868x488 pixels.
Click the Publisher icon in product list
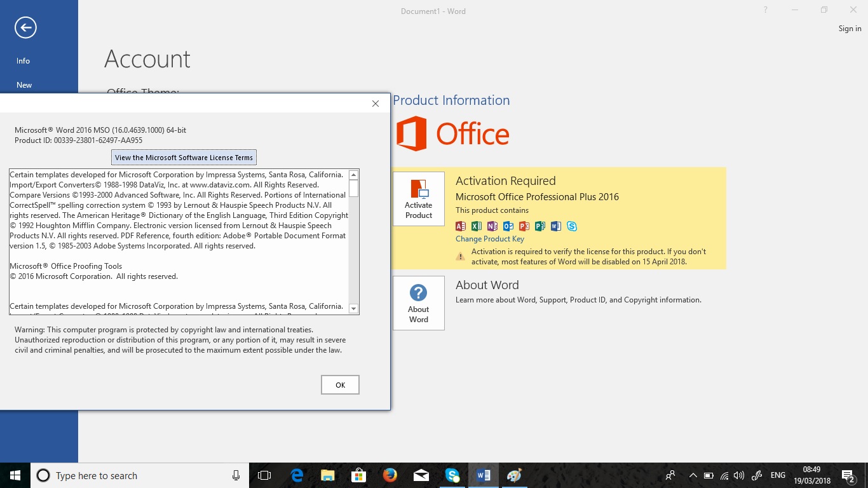pos(540,226)
